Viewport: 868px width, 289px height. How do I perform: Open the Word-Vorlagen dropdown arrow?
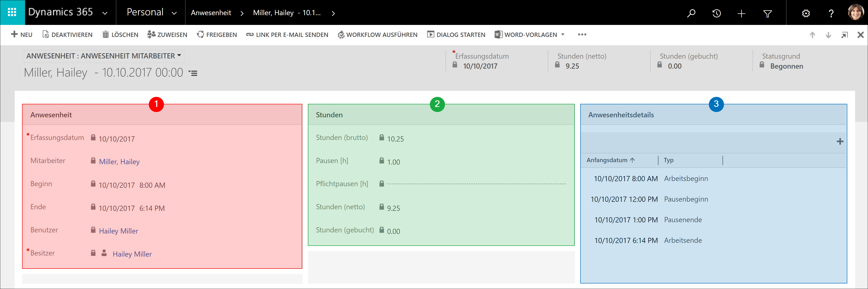(x=563, y=34)
